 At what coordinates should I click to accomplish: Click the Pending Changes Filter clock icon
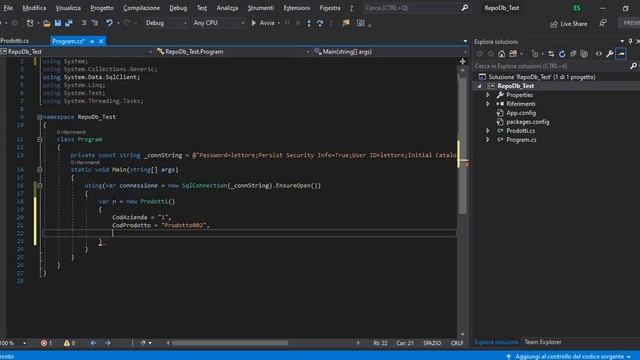[535, 54]
